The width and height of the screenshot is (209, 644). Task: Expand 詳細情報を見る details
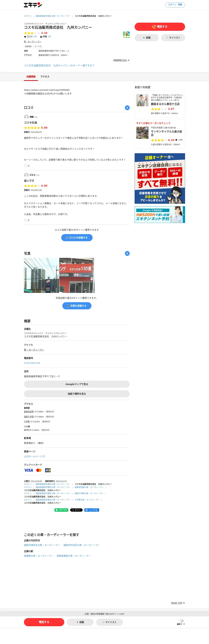click(121, 60)
